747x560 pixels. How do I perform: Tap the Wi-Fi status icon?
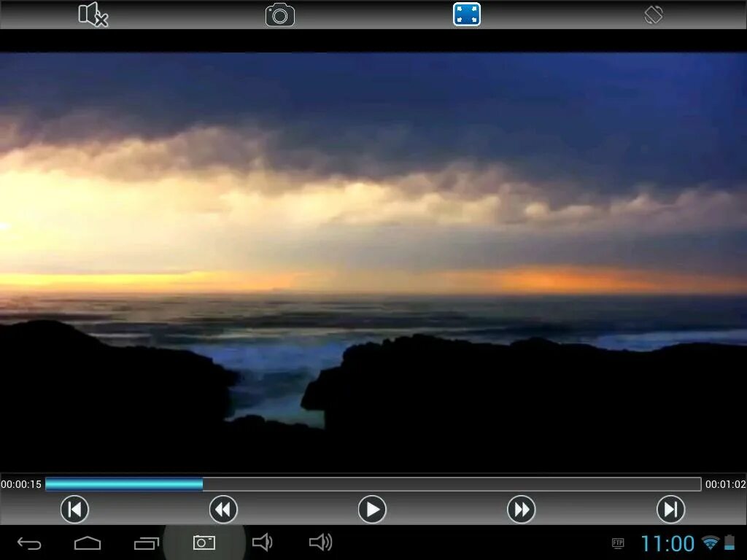(710, 542)
